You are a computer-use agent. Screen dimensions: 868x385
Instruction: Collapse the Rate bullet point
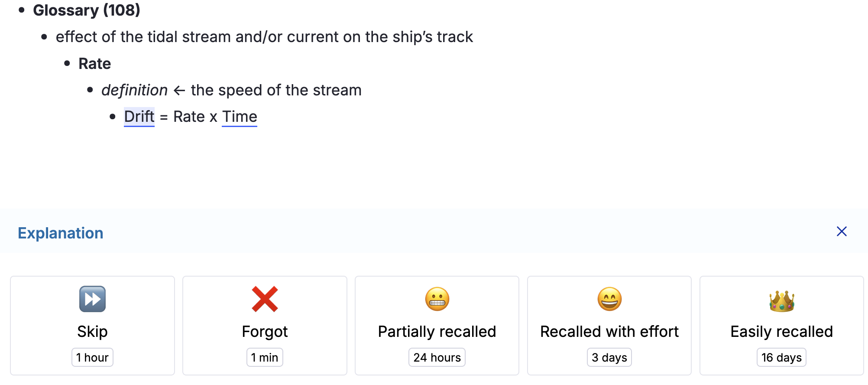coord(67,63)
